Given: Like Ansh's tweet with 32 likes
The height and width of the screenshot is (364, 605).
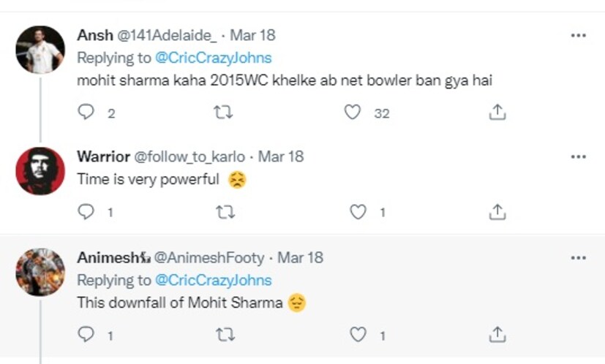Looking at the screenshot, I should (353, 113).
